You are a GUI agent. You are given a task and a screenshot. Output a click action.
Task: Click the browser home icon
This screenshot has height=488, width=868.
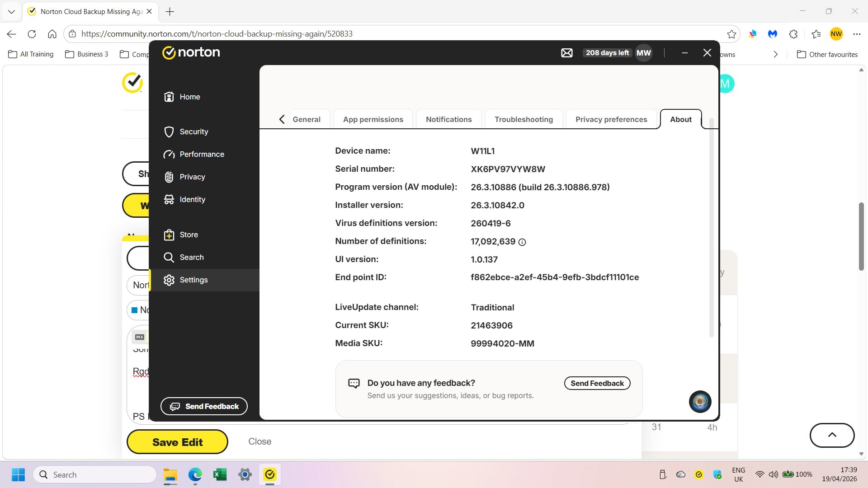click(x=52, y=34)
